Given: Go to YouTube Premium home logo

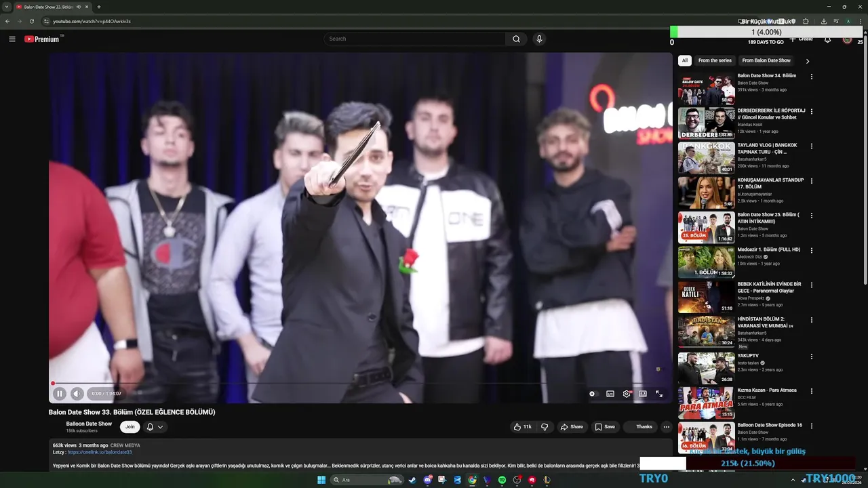Looking at the screenshot, I should tap(43, 39).
